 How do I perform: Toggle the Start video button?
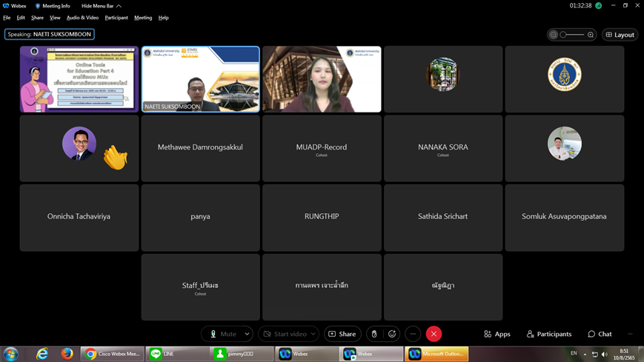(285, 334)
